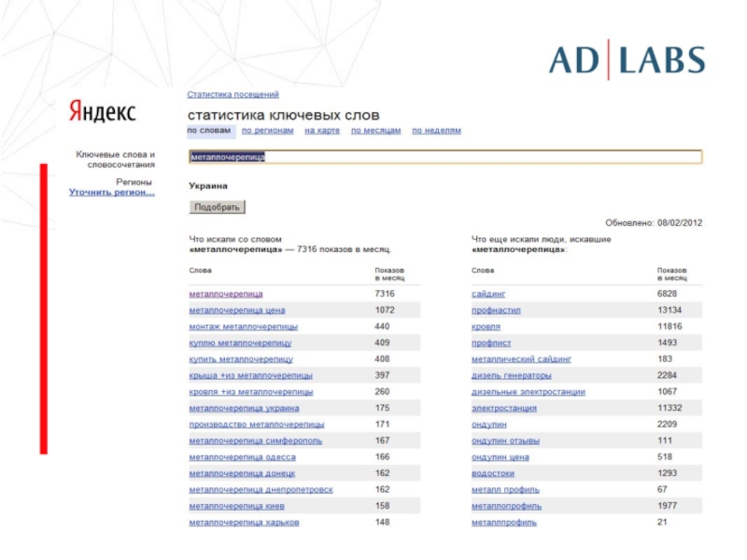Open the металлопрофиль link
The width and height of the screenshot is (747, 560).
pyautogui.click(x=506, y=506)
